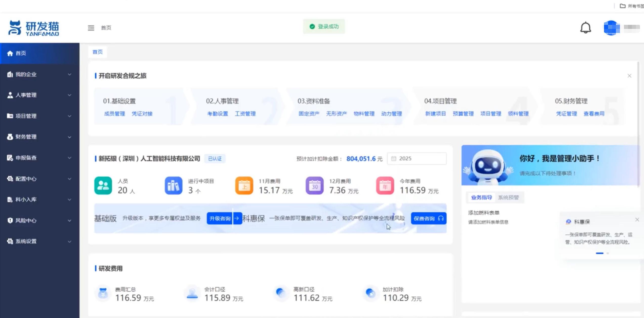Expand 科小入库 menu chevron
The image size is (644, 318).
coord(69,200)
